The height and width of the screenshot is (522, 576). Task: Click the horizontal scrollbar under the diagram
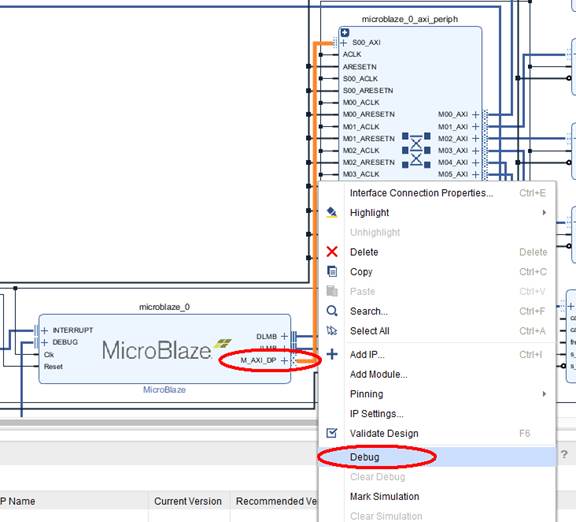(x=159, y=423)
